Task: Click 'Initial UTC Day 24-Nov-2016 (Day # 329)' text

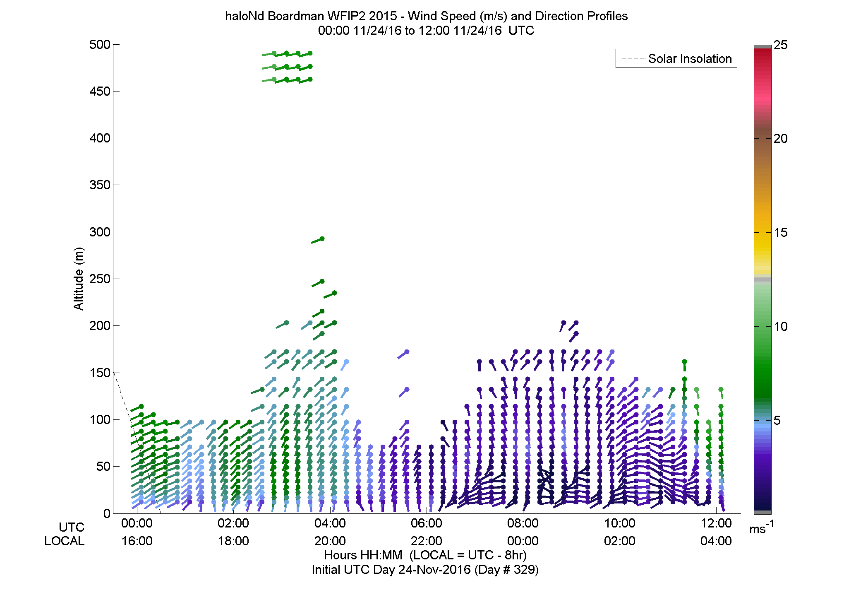Action: tap(425, 570)
